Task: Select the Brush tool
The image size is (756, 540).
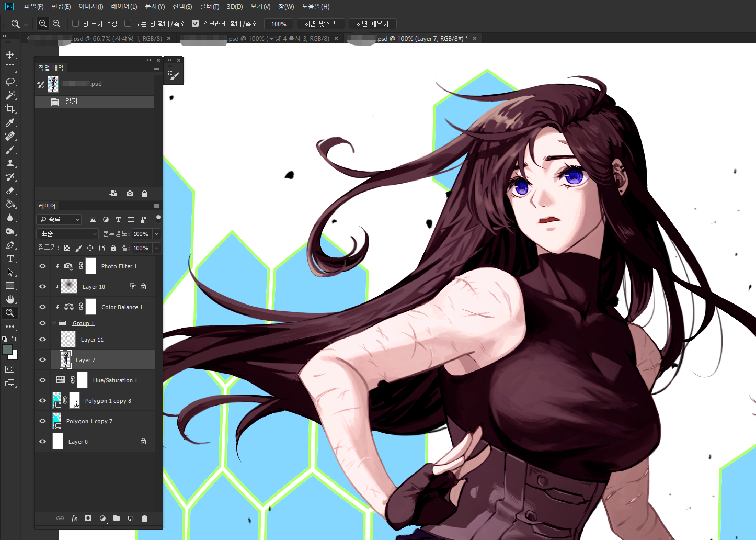Action: point(10,150)
